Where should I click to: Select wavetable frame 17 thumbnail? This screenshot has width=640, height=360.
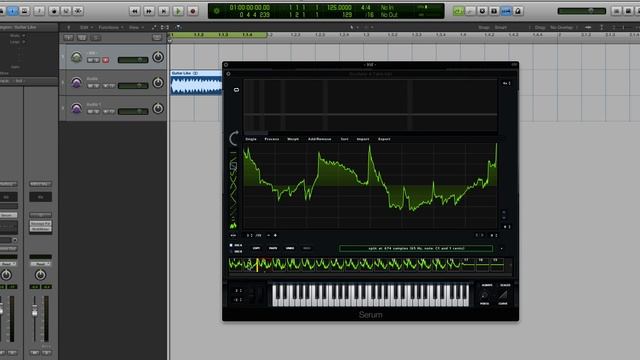[x=468, y=264]
